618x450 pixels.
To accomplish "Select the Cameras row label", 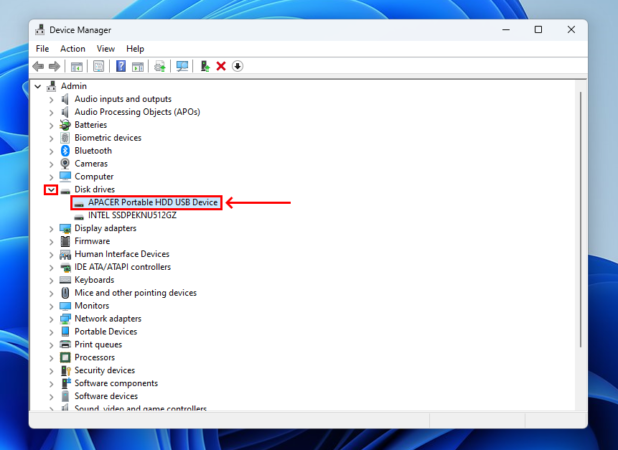I will [91, 164].
